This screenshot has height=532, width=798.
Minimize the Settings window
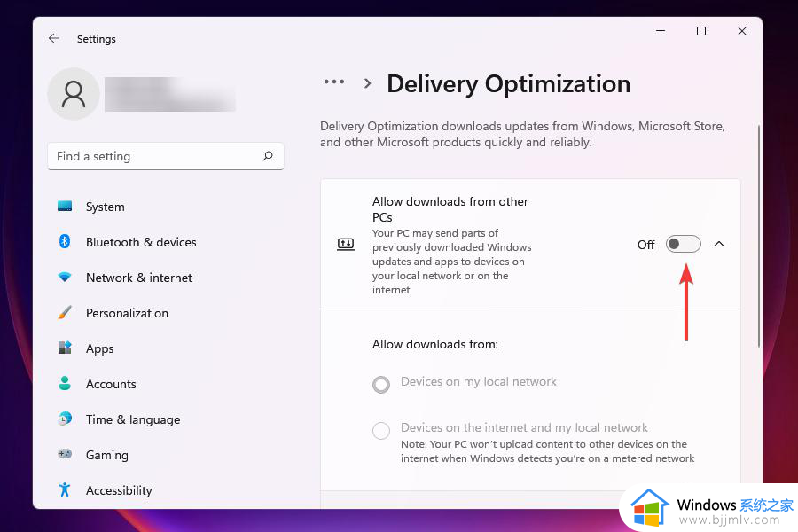click(x=661, y=31)
